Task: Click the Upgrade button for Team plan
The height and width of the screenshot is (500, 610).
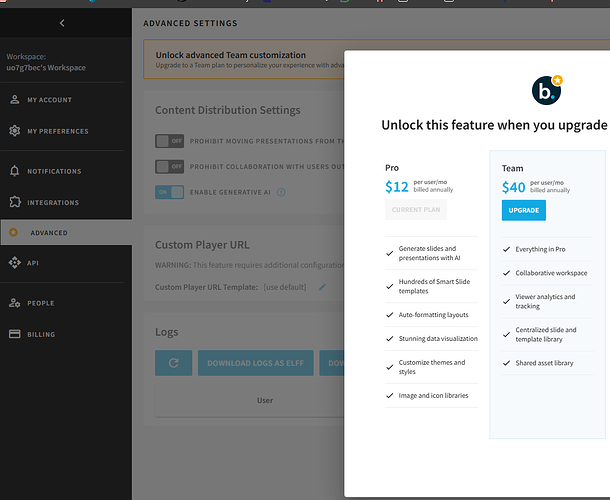Action: (x=524, y=210)
